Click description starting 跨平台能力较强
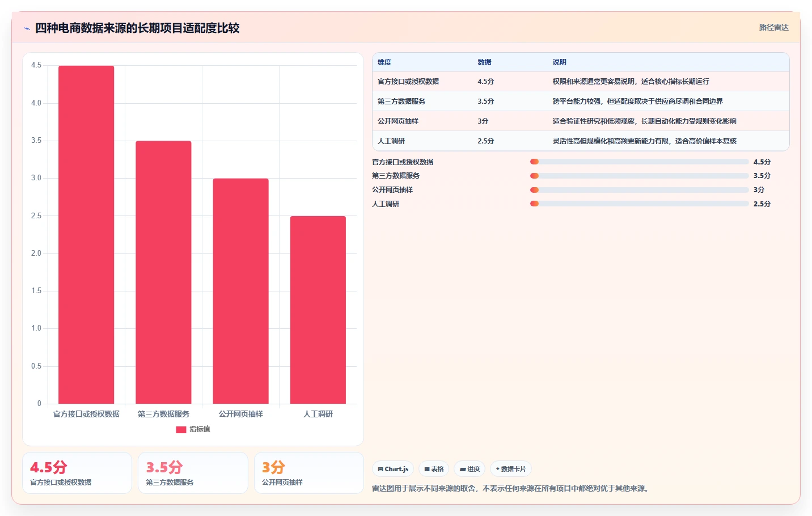Screen dimensions: 812x516 (638, 101)
